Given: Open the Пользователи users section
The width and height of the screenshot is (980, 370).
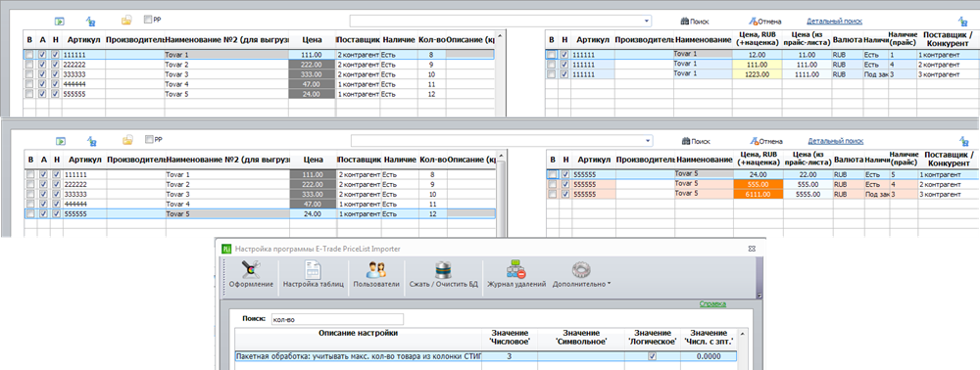Looking at the screenshot, I should pos(375,274).
